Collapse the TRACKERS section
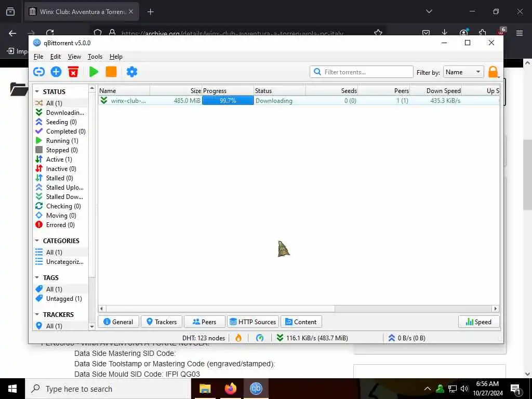The image size is (532, 399). point(37,314)
